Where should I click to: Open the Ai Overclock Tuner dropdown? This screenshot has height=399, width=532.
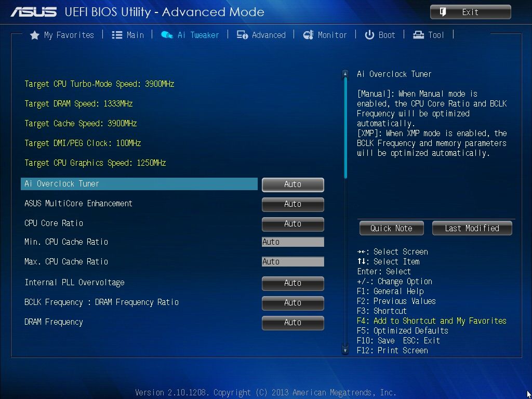click(x=292, y=184)
